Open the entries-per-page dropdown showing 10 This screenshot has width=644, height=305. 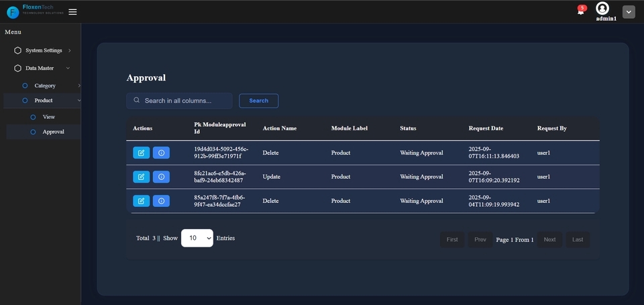(x=197, y=238)
